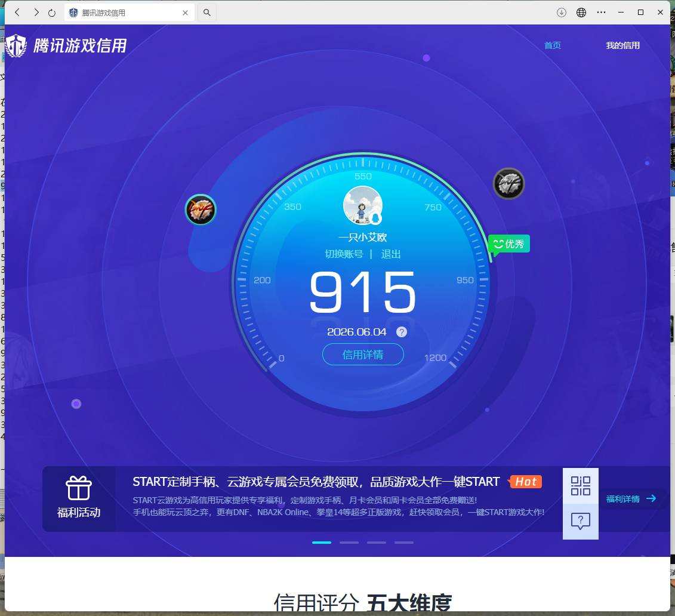Screen dimensions: 675x616
Task: Click the Hot tag label
Action: [525, 482]
